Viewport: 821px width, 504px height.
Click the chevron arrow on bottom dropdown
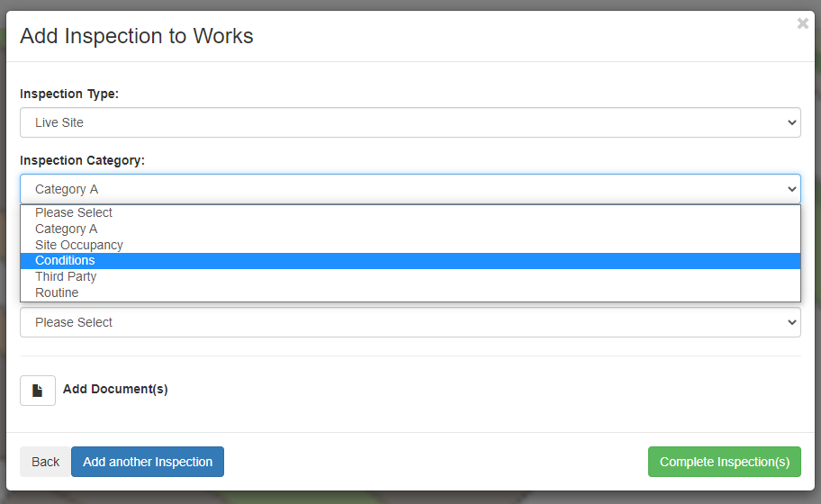click(x=791, y=322)
